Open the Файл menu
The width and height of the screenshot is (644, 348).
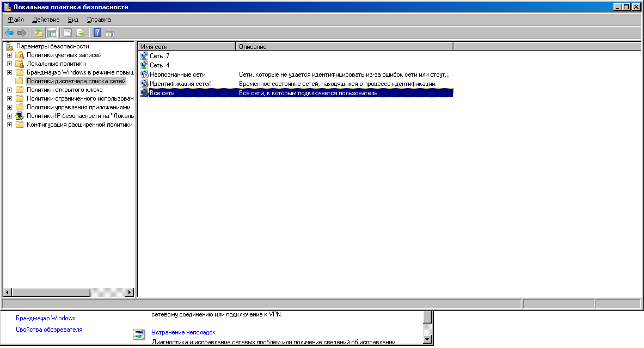tap(16, 20)
